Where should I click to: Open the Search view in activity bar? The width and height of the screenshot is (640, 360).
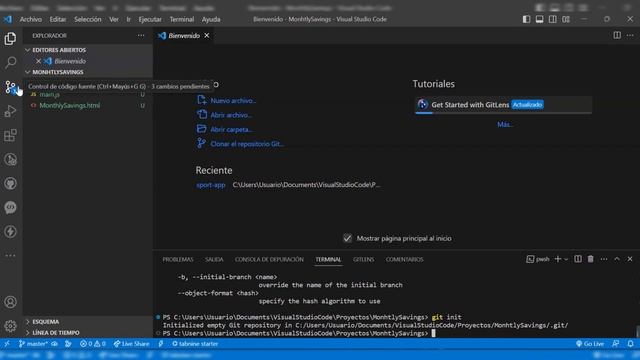11,62
